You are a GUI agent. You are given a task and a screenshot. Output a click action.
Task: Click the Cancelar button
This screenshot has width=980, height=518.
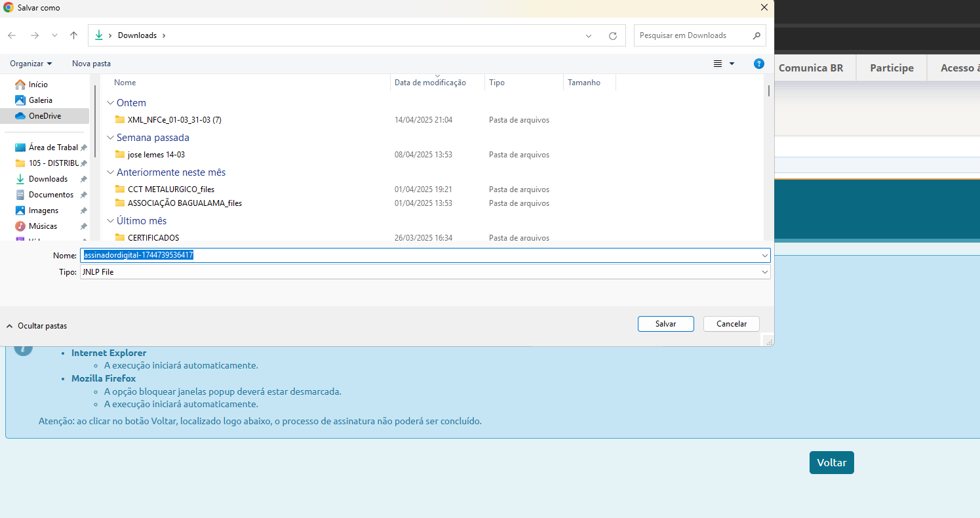tap(731, 324)
